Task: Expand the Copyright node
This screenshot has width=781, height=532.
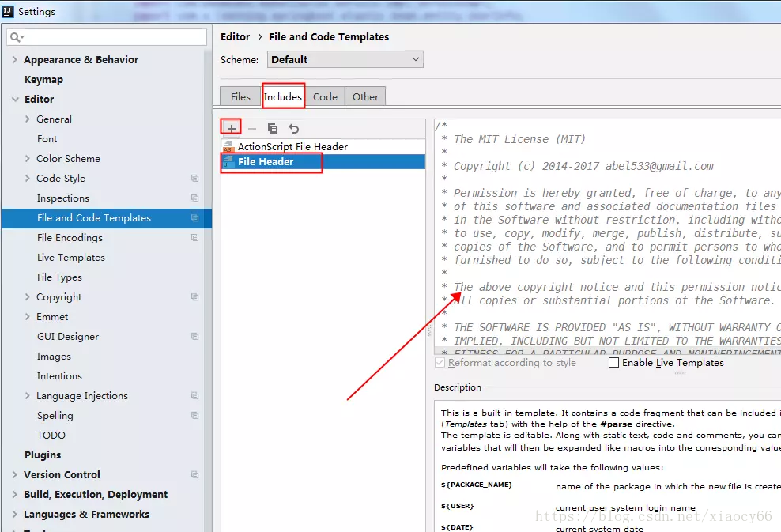Action: pyautogui.click(x=28, y=297)
